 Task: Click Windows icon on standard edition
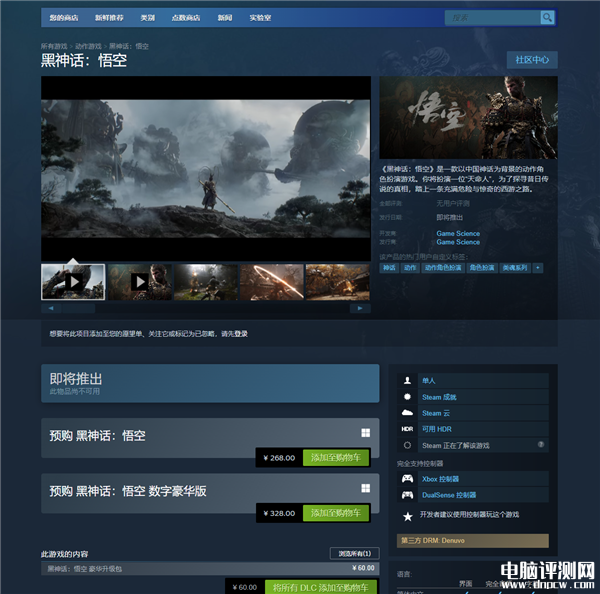click(x=365, y=432)
